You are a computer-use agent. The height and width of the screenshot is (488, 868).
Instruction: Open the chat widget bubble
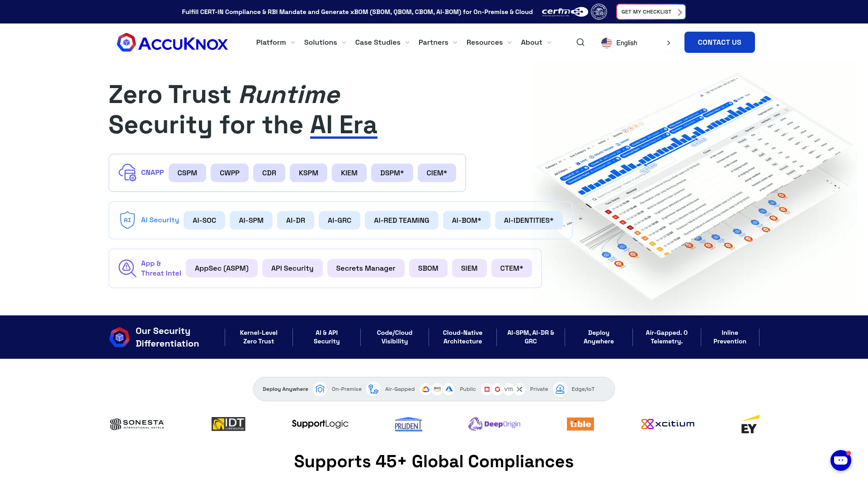841,460
